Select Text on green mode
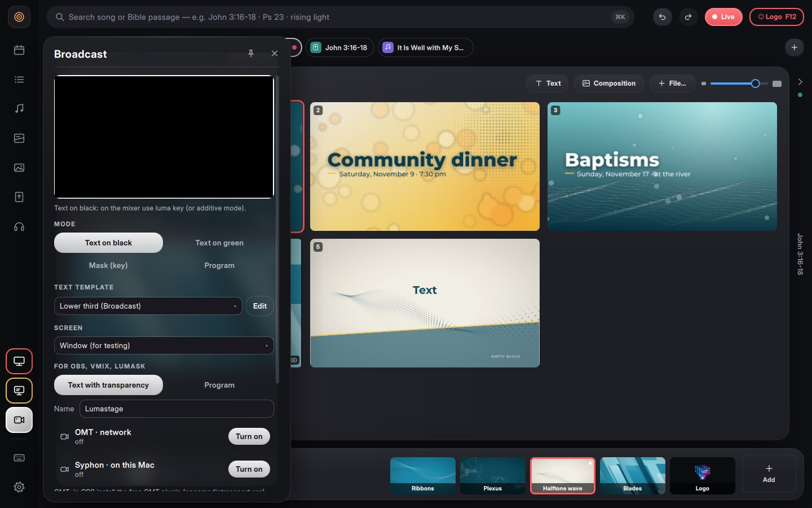 [x=219, y=243]
